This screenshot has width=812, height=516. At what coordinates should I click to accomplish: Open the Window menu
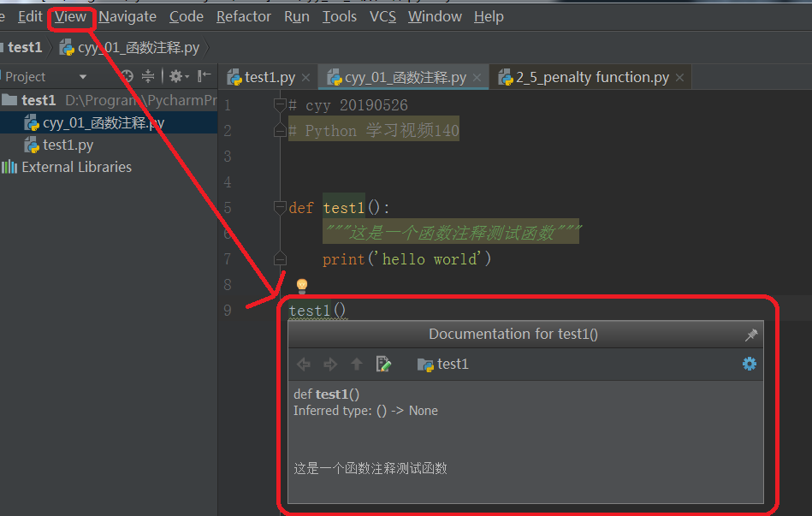point(435,16)
